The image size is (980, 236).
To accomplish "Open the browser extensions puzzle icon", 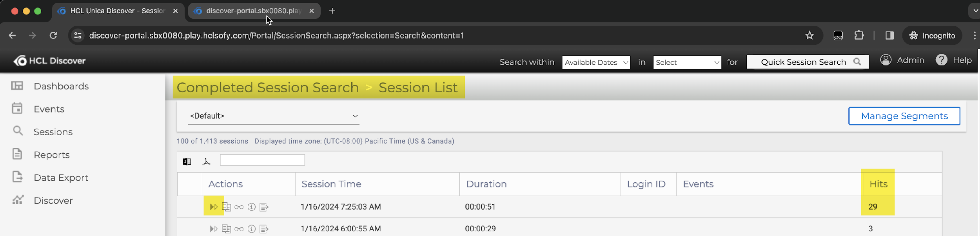I will pos(859,36).
